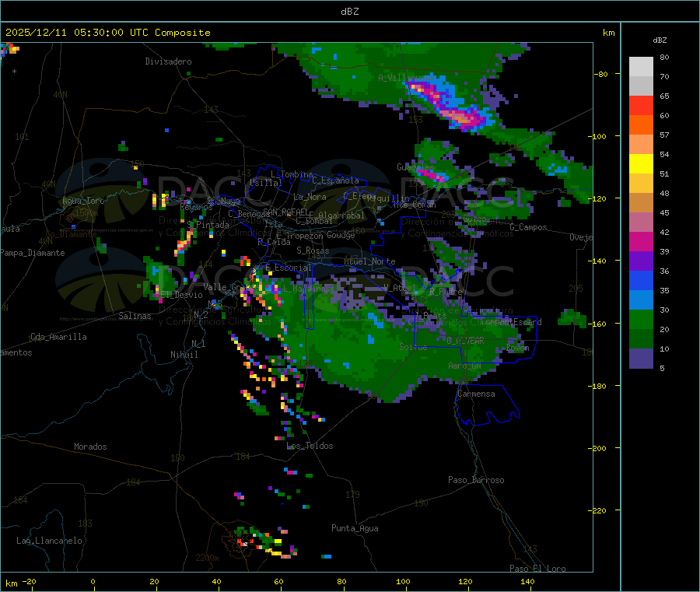Viewport: 700px width, 592px height.
Task: Click the Los_Toldos label
Action: point(310,446)
